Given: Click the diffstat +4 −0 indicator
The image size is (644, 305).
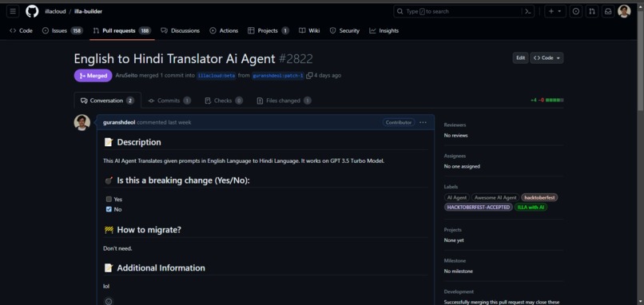Looking at the screenshot, I should tap(547, 100).
